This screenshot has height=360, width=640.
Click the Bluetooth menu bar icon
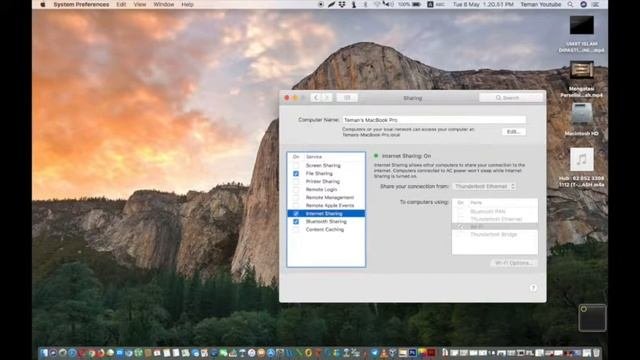point(365,4)
